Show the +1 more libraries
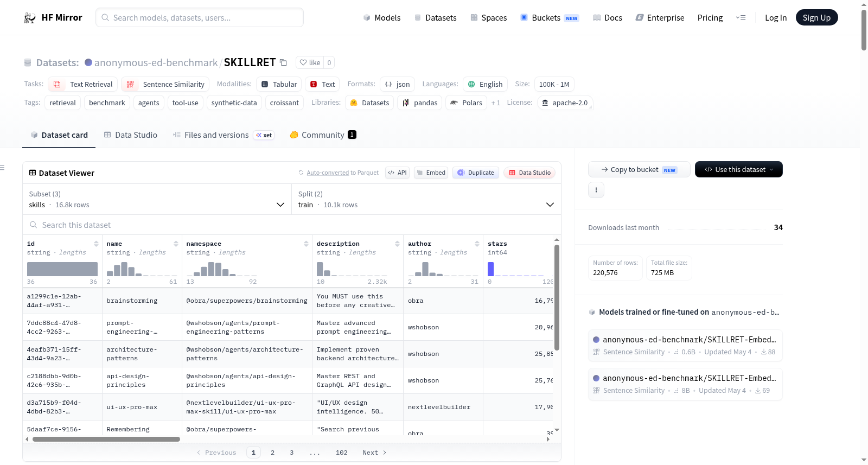This screenshot has width=868, height=465. point(495,103)
